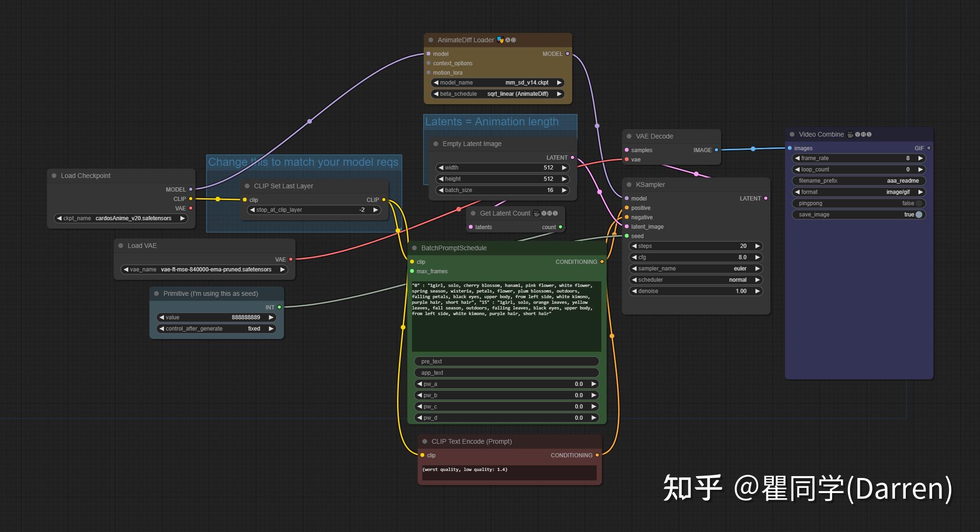The height and width of the screenshot is (532, 980).
Task: Click the CONDITIONING output on BatchPromptSchedule
Action: click(602, 262)
